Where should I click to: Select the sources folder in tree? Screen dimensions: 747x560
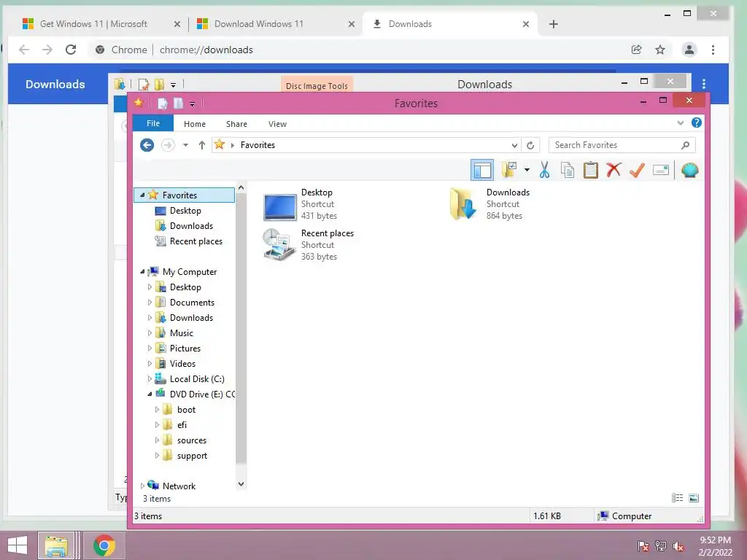192,440
